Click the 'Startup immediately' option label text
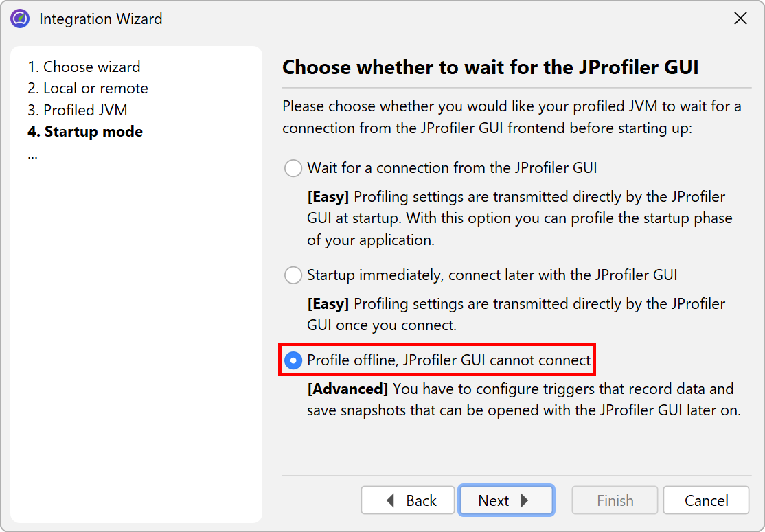 [x=492, y=275]
